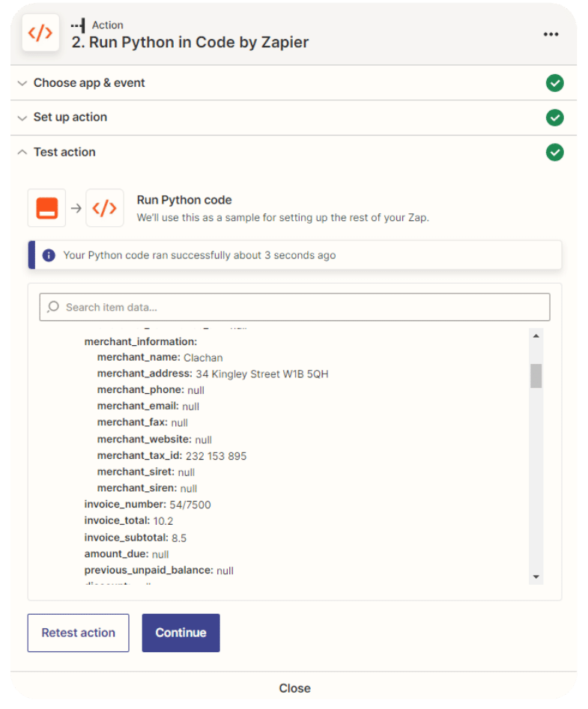Image resolution: width=588 pixels, height=709 pixels.
Task: Click the scrollbar up arrow
Action: 536,335
